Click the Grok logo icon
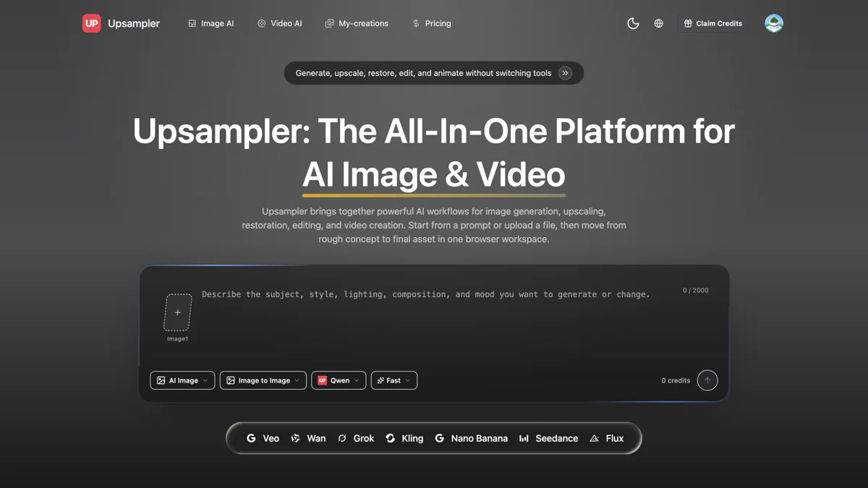The width and height of the screenshot is (868, 488). point(342,438)
